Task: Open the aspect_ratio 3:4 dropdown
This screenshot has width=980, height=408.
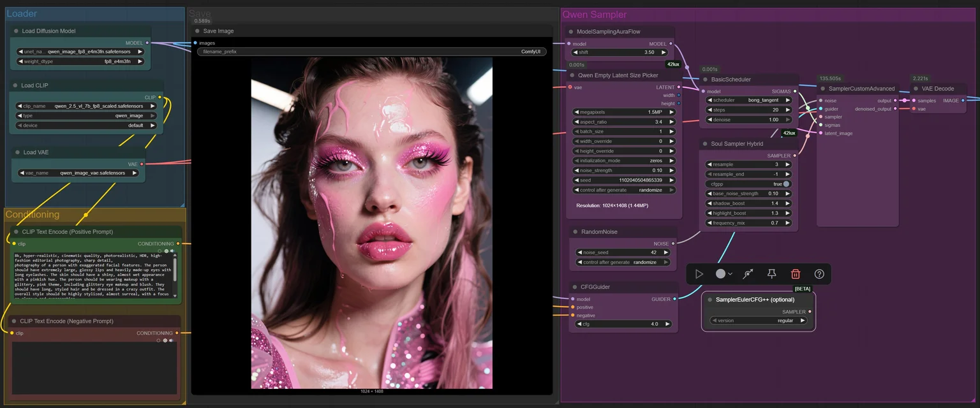Action: [x=624, y=121]
